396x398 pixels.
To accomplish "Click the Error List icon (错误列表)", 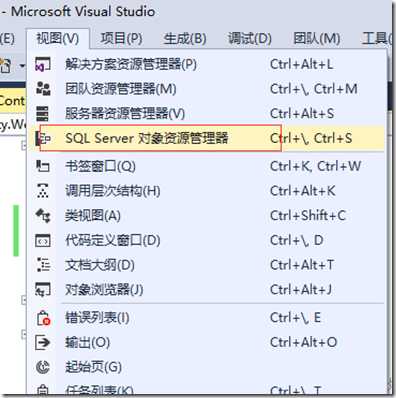I will click(43, 318).
